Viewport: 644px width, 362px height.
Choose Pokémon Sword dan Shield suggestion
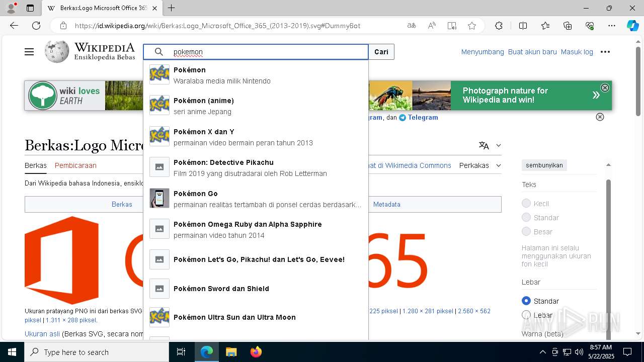(256, 289)
